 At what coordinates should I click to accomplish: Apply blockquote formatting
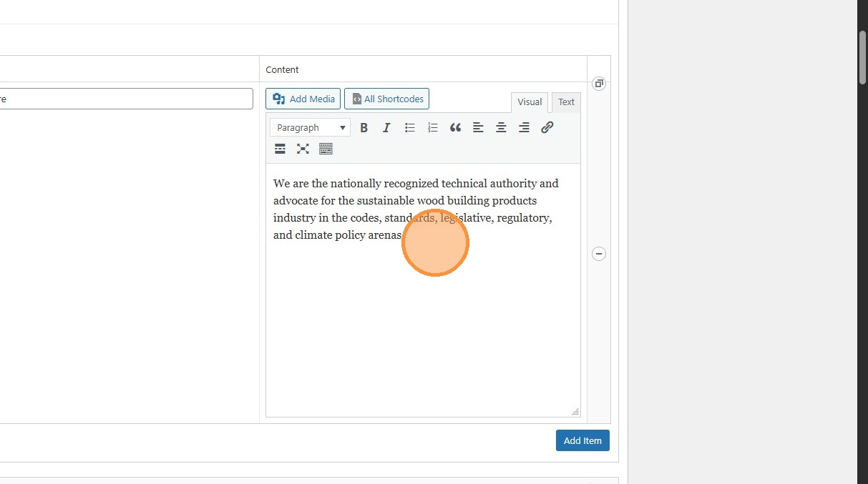coord(455,127)
